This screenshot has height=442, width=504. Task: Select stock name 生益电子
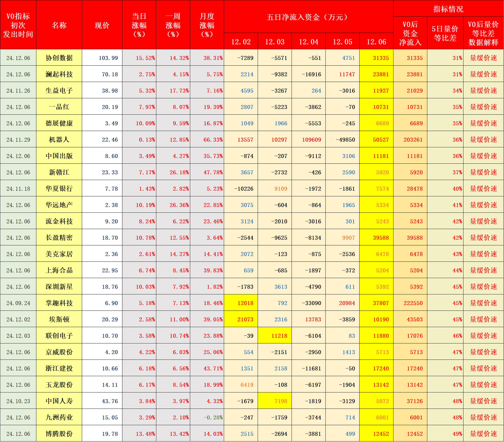point(59,90)
